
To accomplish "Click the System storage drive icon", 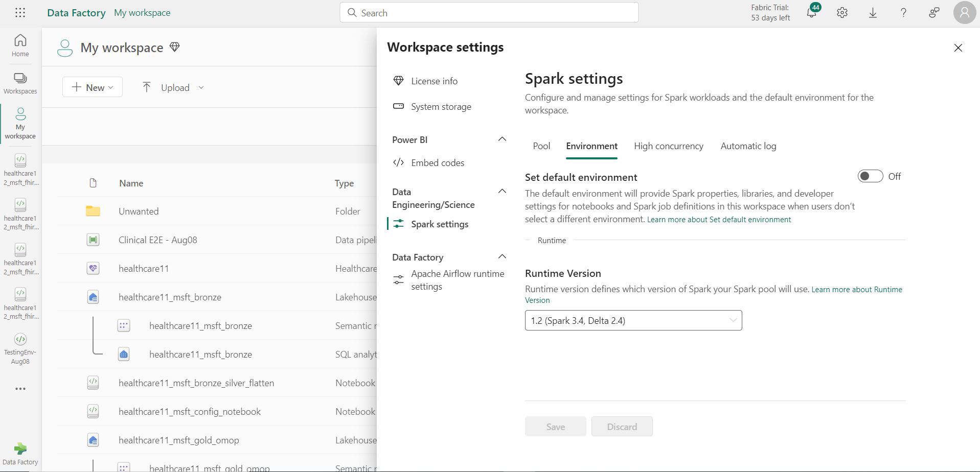I will click(398, 106).
